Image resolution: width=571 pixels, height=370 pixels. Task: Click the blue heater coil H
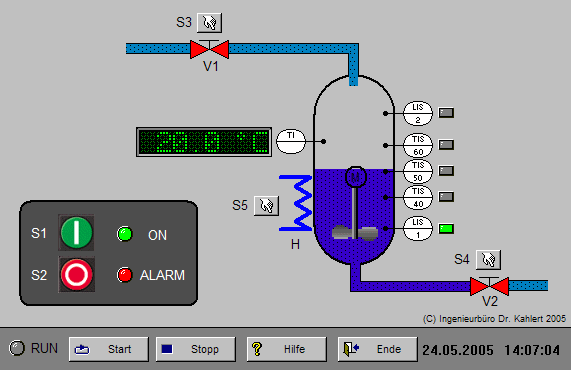pos(296,203)
